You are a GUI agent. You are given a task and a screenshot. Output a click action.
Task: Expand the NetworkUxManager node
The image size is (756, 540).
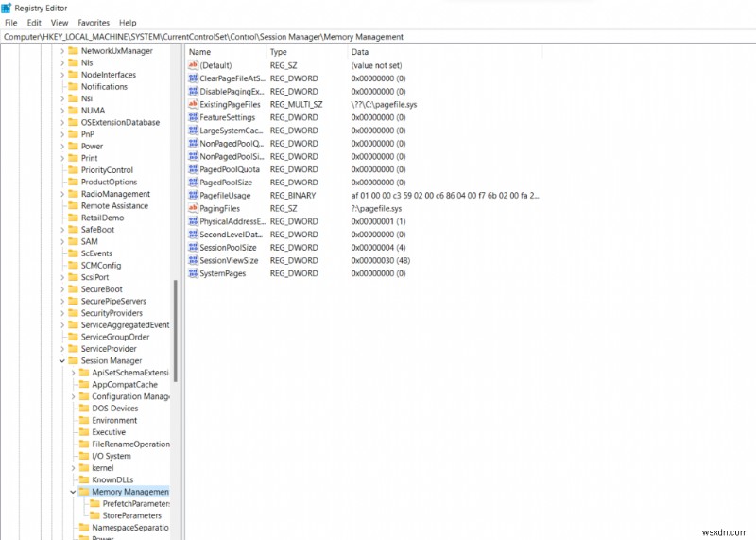[62, 51]
